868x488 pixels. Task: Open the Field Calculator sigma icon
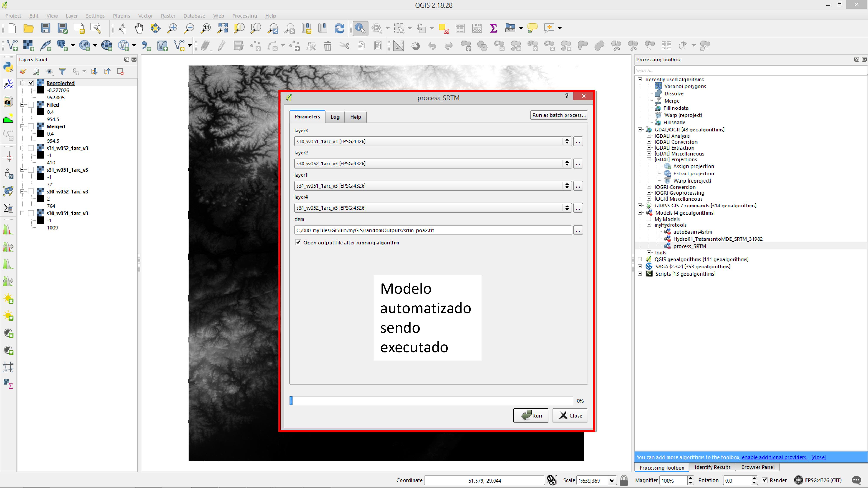click(493, 28)
